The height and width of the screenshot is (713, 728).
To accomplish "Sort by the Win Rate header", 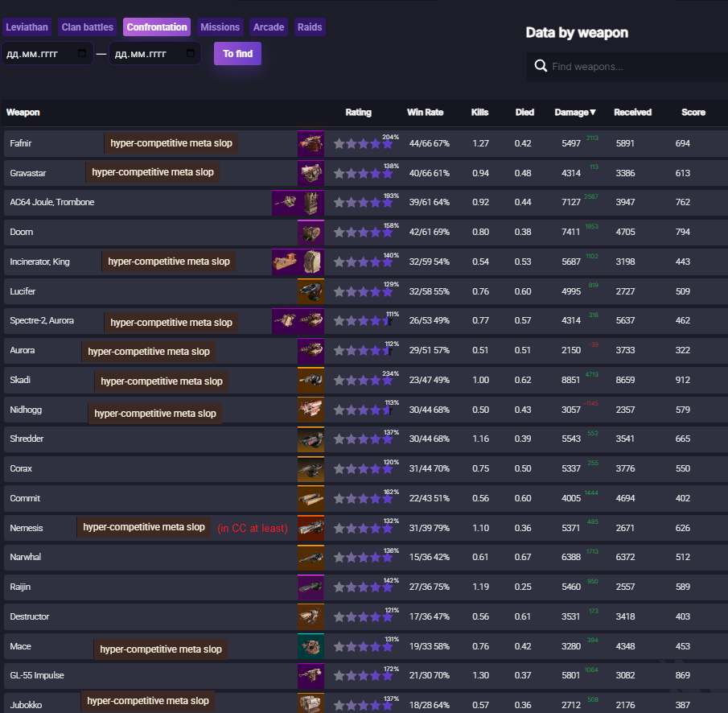I will click(x=425, y=113).
